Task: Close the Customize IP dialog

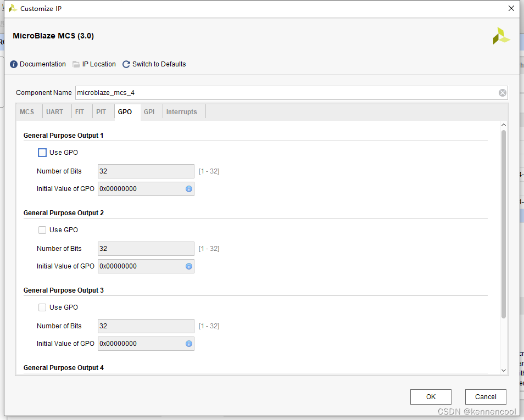Action: tap(511, 8)
